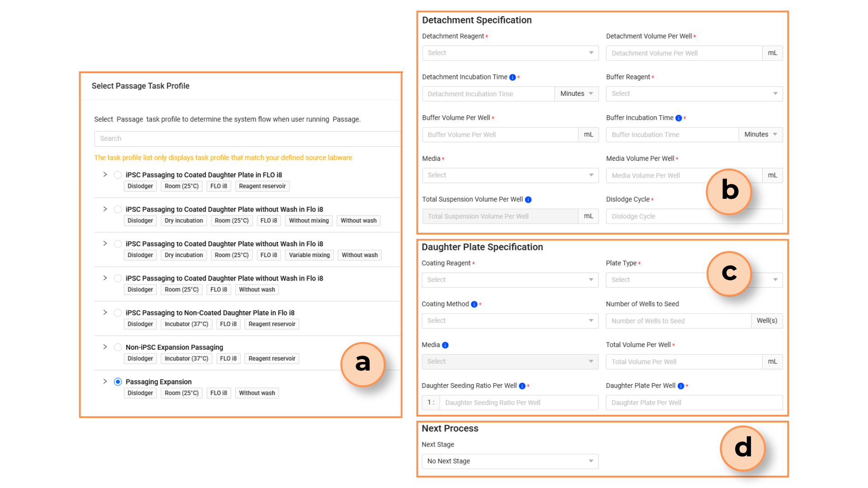Click Detachment Volume Per Well input

click(x=684, y=53)
